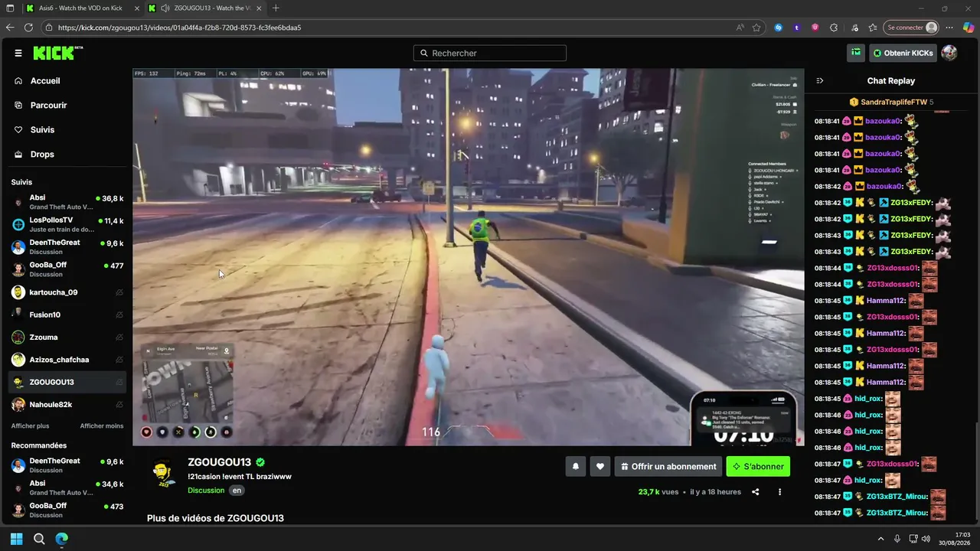Click the Obtenir KICKs button
This screenshot has width=980, height=551.
click(x=903, y=53)
